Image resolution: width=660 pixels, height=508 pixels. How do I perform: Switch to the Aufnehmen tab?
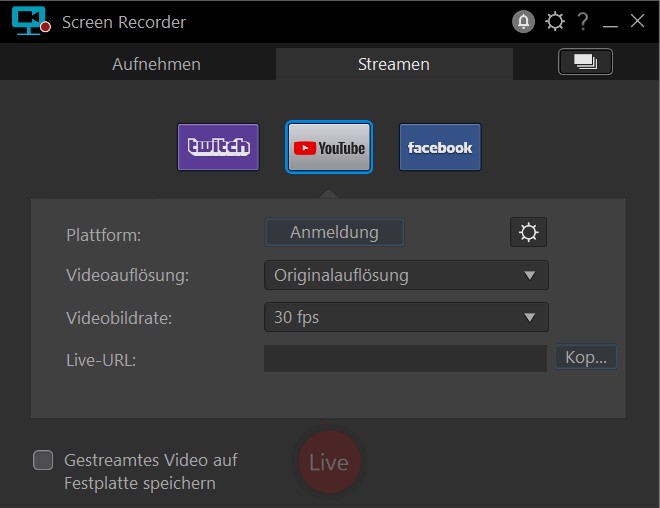156,64
